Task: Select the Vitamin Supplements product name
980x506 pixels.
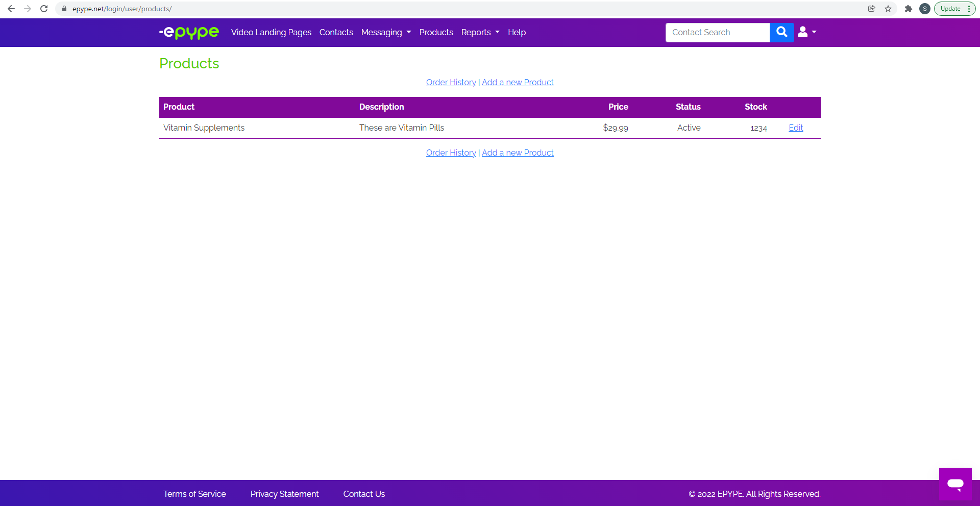Action: coord(204,128)
